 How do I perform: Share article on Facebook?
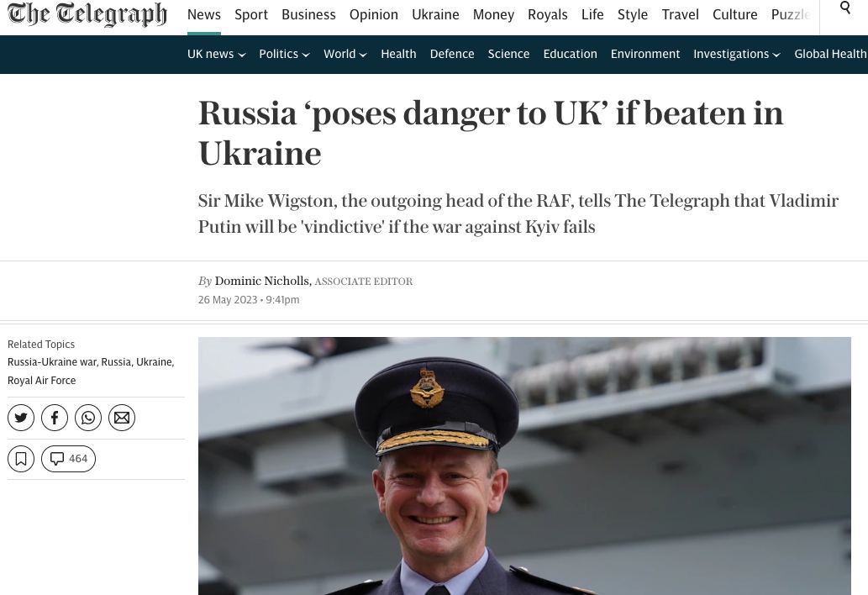point(55,418)
